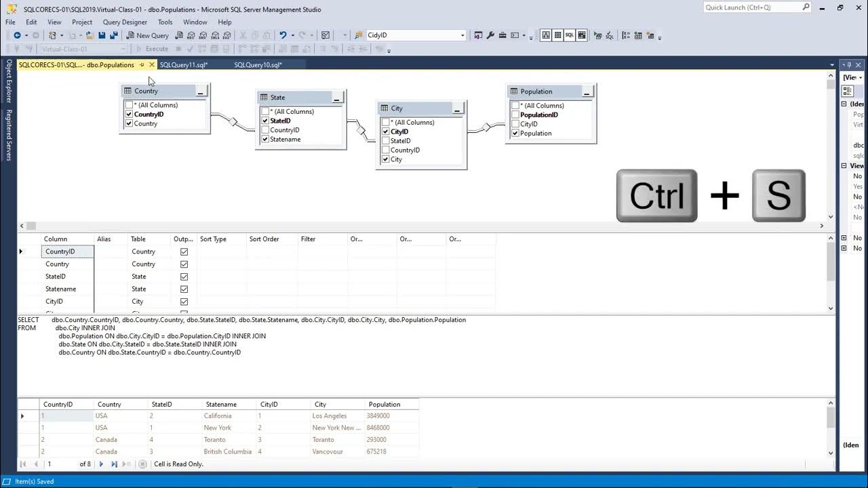Minimize the Country table box in diagram
Screen dimensions: 868x488
pos(201,91)
